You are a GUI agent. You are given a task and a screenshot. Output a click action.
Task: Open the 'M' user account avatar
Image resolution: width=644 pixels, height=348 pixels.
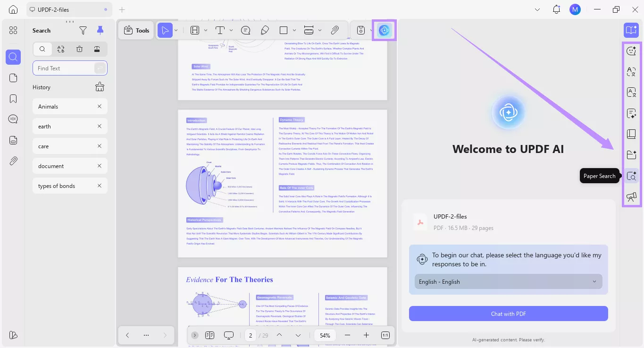click(x=575, y=9)
